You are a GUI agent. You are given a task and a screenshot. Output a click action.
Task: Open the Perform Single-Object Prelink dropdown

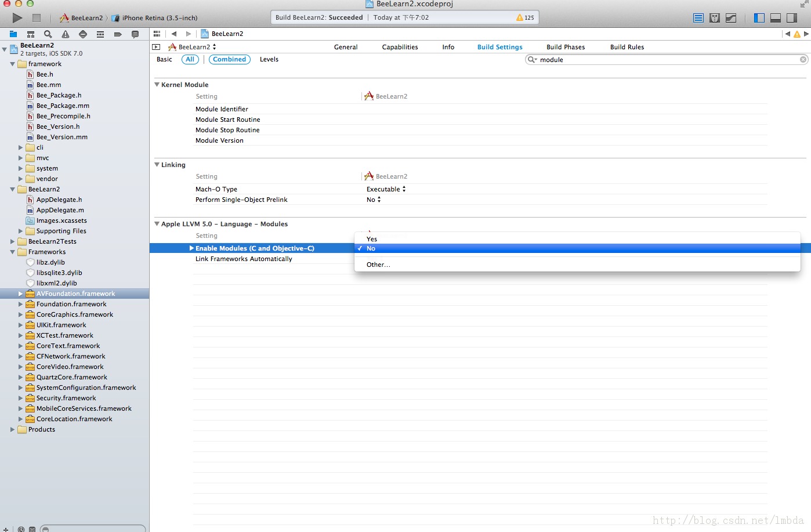tap(374, 200)
